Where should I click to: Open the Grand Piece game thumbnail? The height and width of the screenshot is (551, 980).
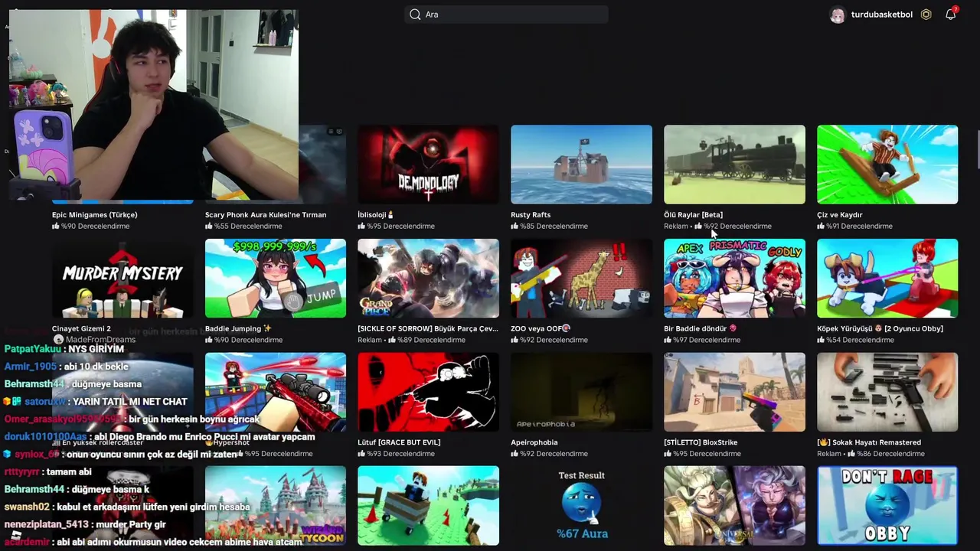click(x=428, y=279)
